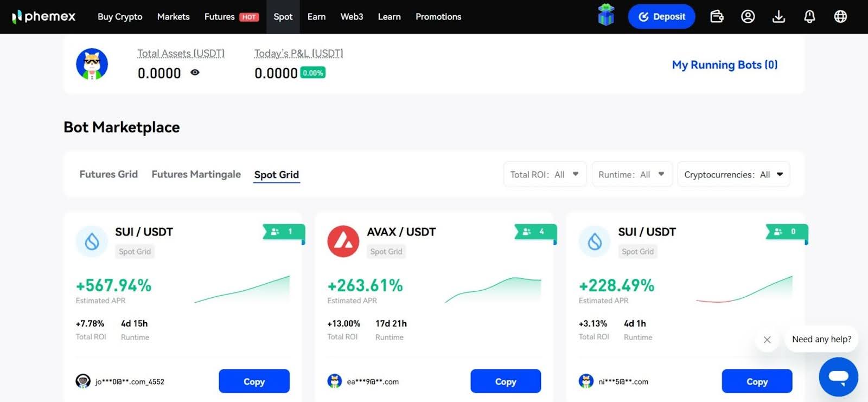The width and height of the screenshot is (868, 402).
Task: Click the copier count badge showing 4
Action: (x=535, y=232)
